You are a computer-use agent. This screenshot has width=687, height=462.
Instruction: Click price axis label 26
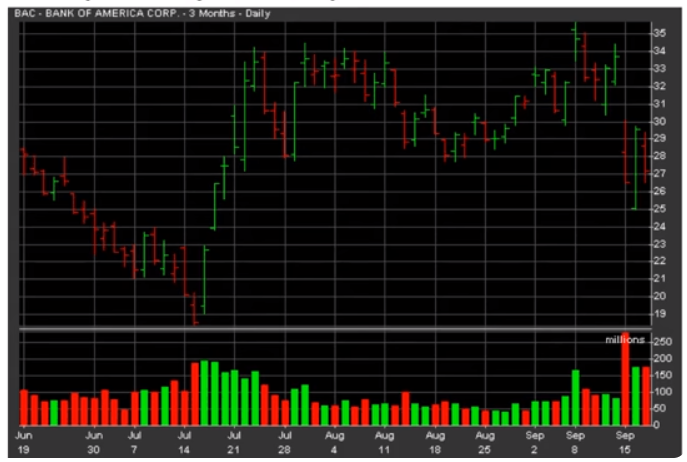pyautogui.click(x=660, y=191)
